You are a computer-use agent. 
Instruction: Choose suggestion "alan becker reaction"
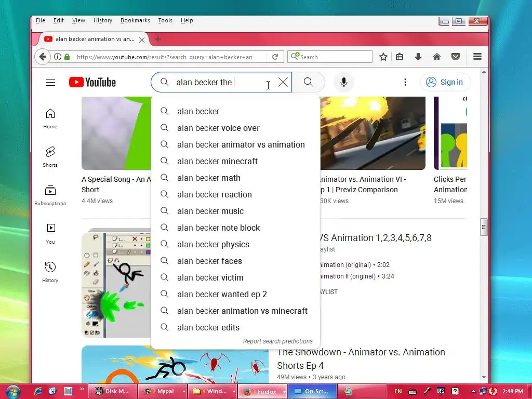click(235, 194)
